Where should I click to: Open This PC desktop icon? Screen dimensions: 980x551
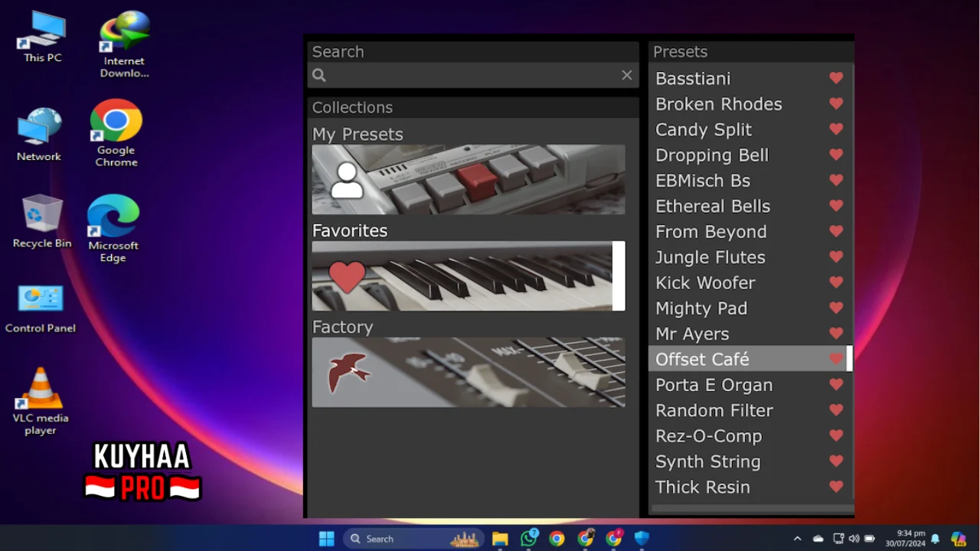[42, 37]
